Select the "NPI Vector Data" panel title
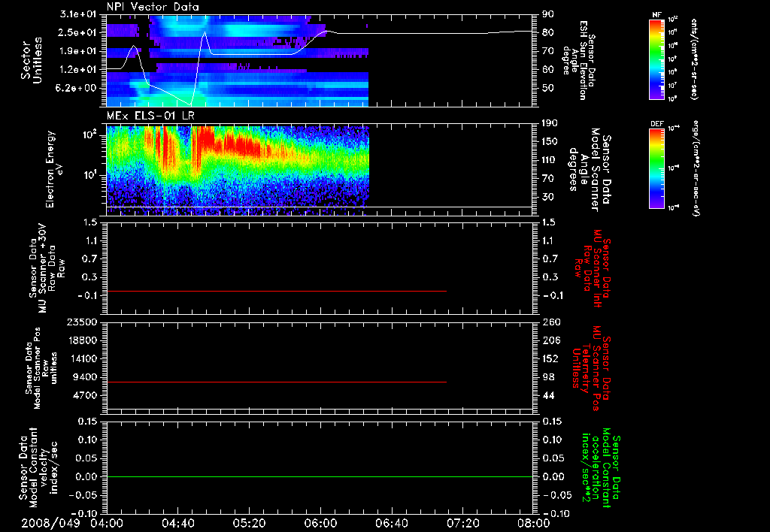 click(x=153, y=7)
